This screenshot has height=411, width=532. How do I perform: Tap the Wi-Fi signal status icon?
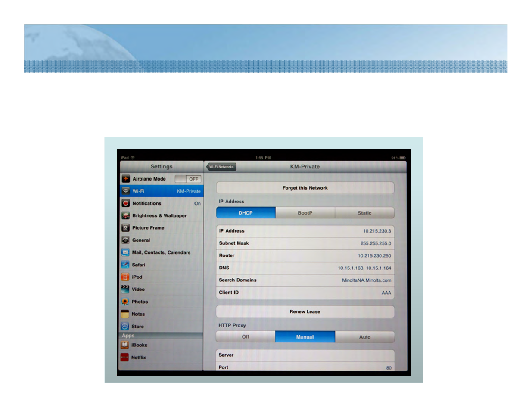coord(133,158)
